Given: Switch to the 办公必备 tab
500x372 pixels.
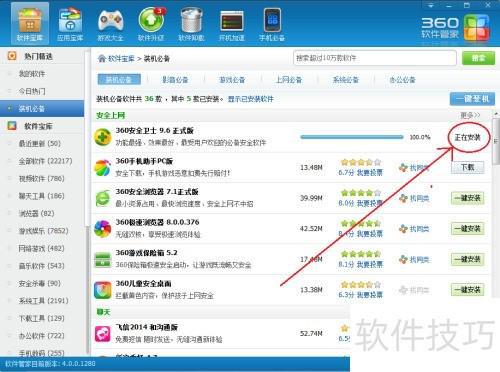Looking at the screenshot, I should click(x=403, y=80).
